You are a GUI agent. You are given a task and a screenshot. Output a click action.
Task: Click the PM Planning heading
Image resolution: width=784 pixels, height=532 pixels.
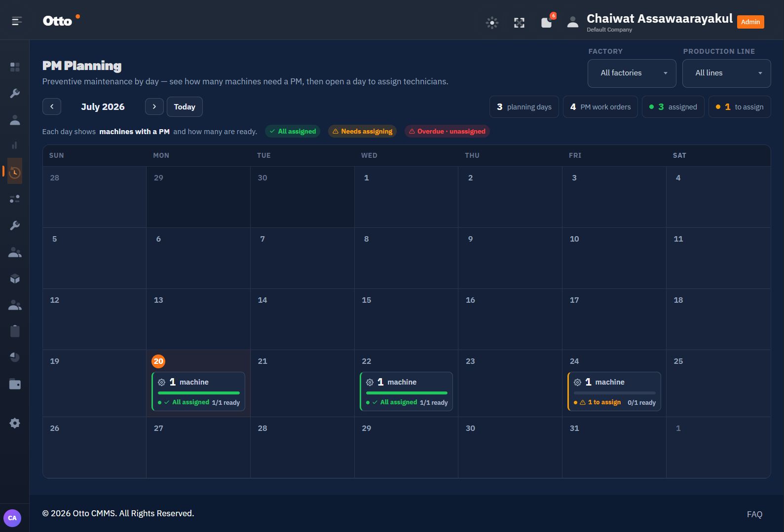82,66
